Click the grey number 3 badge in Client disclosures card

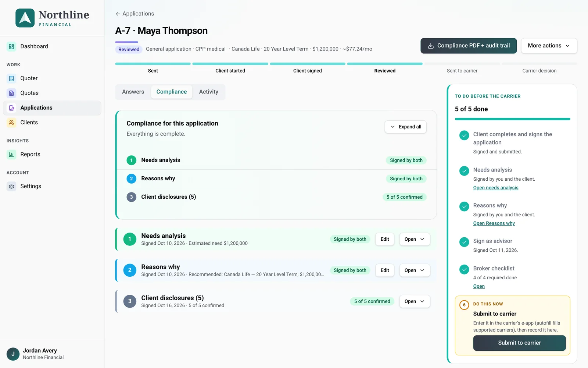[x=130, y=301]
